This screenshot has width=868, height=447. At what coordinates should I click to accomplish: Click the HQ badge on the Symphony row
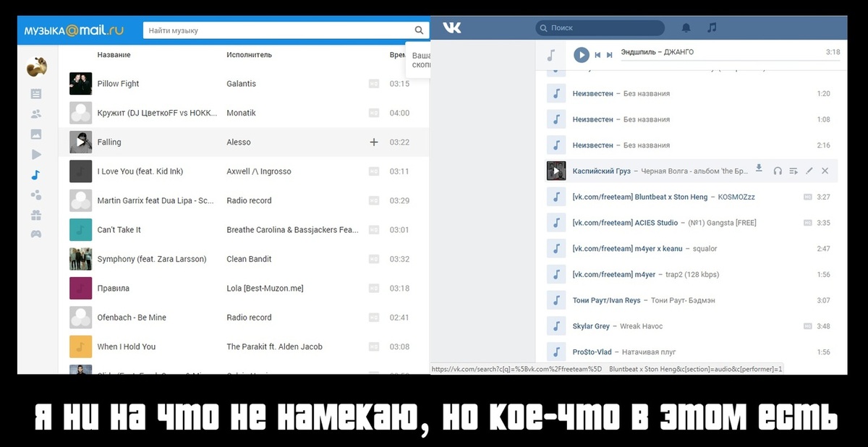tap(374, 259)
